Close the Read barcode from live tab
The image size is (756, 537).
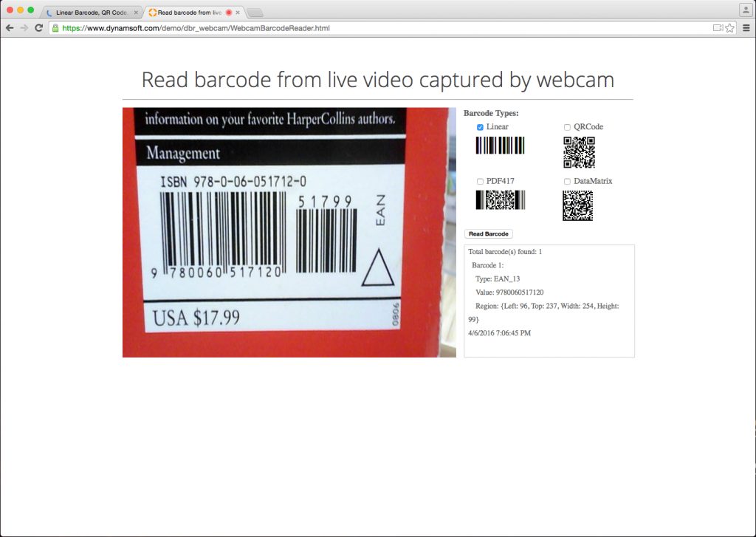(238, 13)
